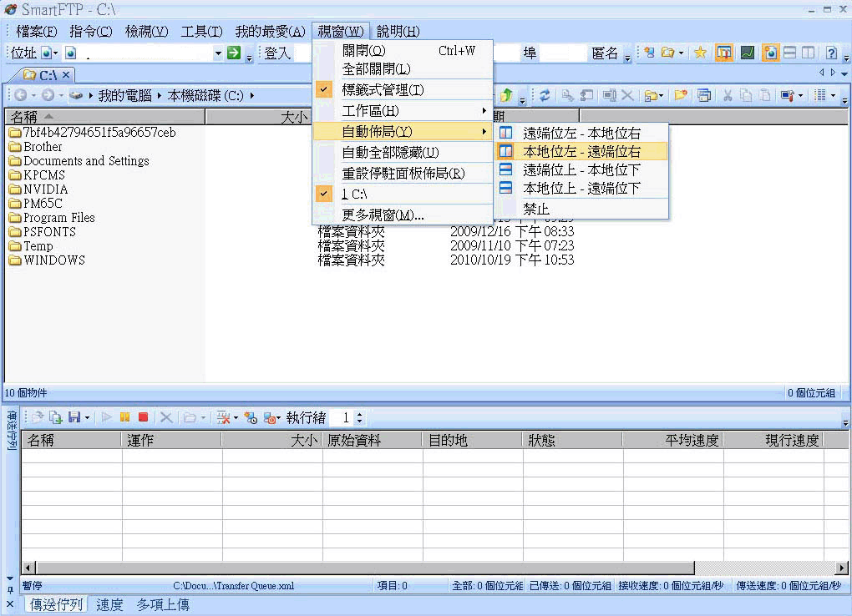852x616 pixels.
Task: Open the save queue dropdown arrow
Action: pos(87,417)
